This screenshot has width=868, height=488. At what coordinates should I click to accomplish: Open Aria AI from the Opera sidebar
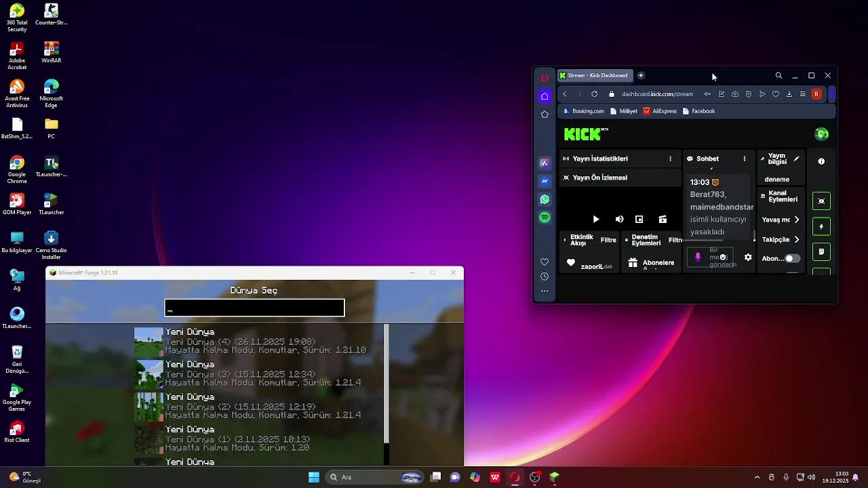[x=545, y=163]
